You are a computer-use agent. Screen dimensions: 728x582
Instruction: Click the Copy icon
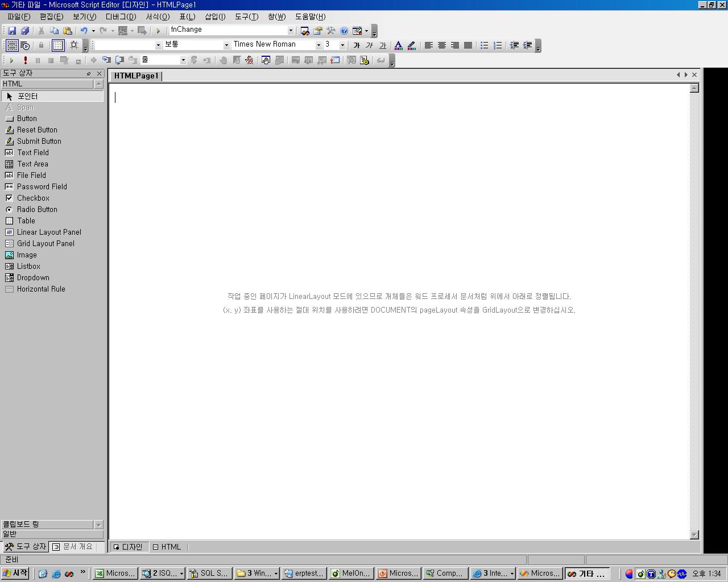[54, 31]
